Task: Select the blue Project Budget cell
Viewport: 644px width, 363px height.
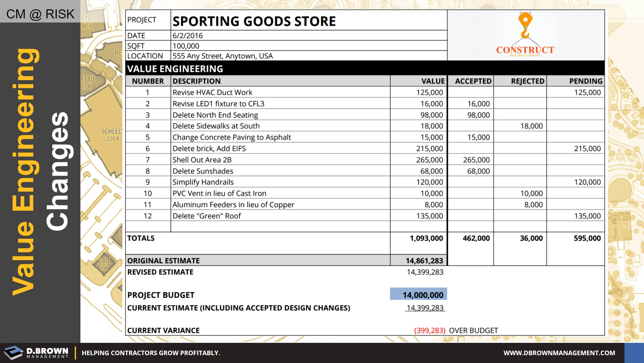Action: coord(418,294)
